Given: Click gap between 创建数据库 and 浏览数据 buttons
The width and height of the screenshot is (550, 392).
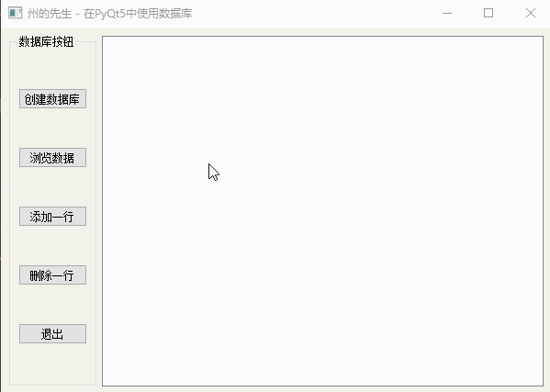Looking at the screenshot, I should pos(52,128).
